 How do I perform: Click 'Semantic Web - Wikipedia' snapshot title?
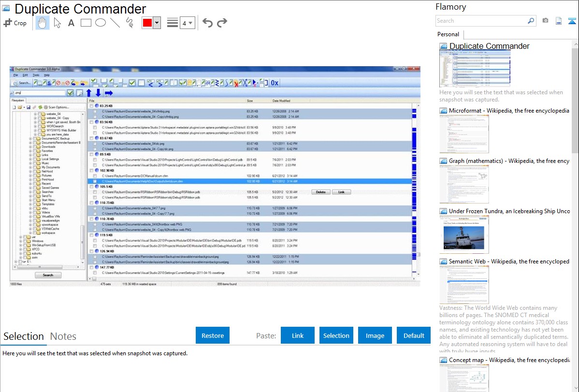[x=509, y=261]
